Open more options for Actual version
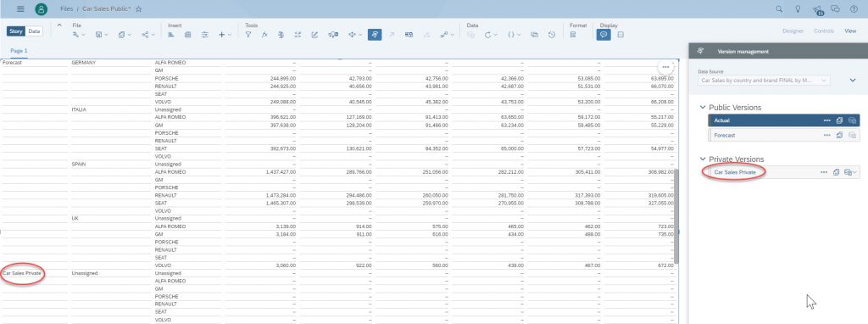This screenshot has height=324, width=868. coord(826,120)
